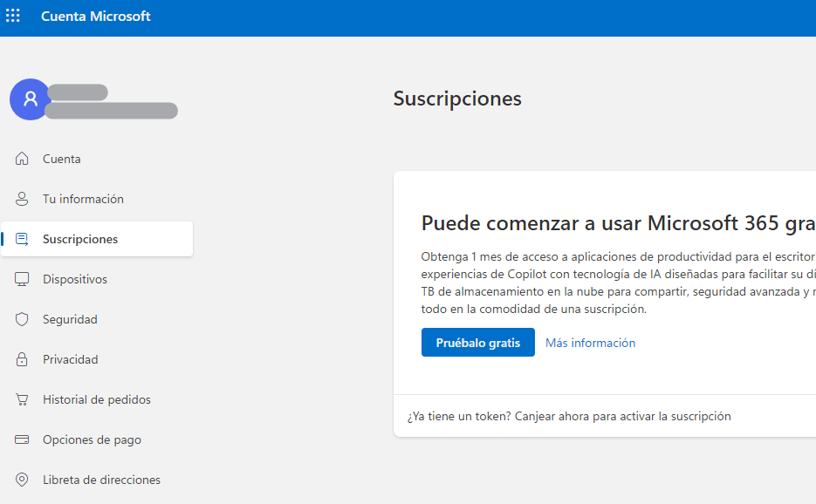Click the Suscripciones page heading
This screenshot has width=816, height=504.
pyautogui.click(x=457, y=99)
